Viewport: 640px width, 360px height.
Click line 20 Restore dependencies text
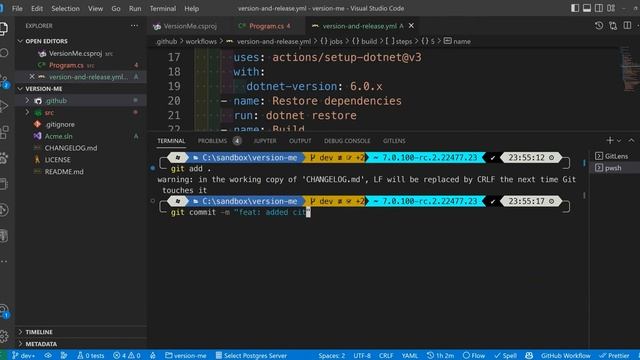tap(337, 101)
